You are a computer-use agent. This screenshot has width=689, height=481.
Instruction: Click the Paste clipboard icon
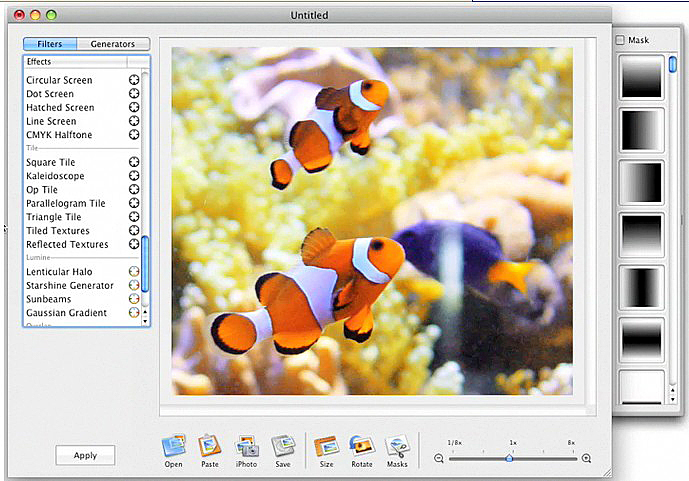pyautogui.click(x=209, y=446)
